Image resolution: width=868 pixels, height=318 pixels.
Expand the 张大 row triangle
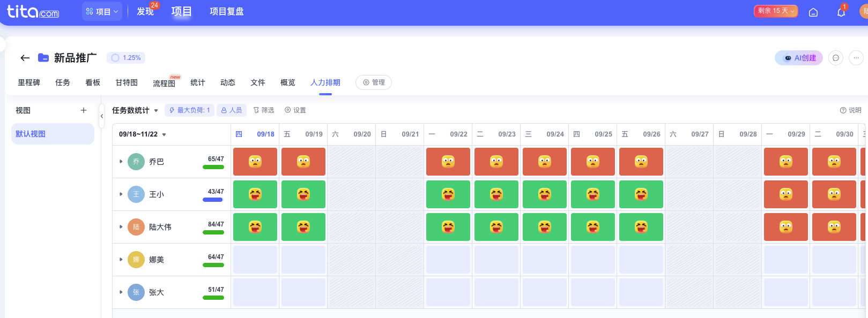click(x=121, y=292)
